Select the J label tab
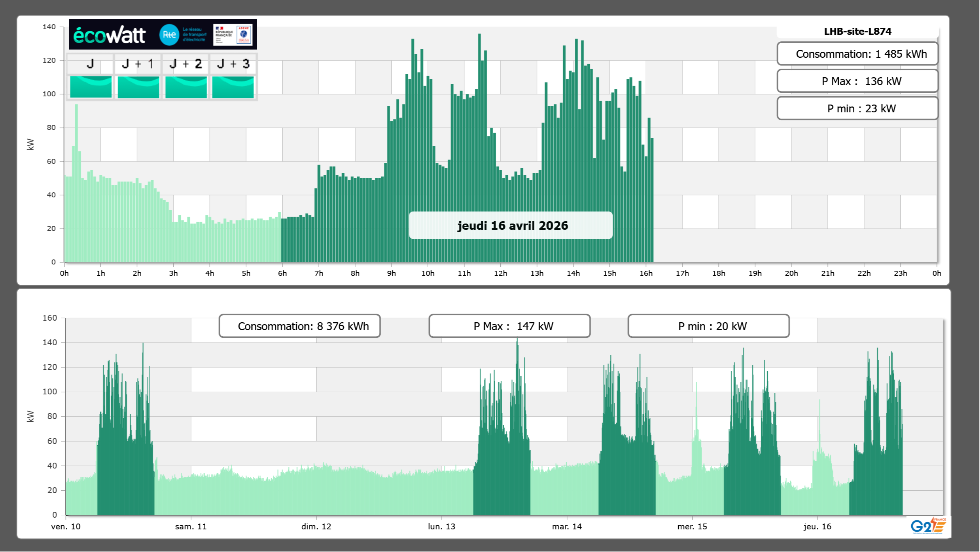 90,64
